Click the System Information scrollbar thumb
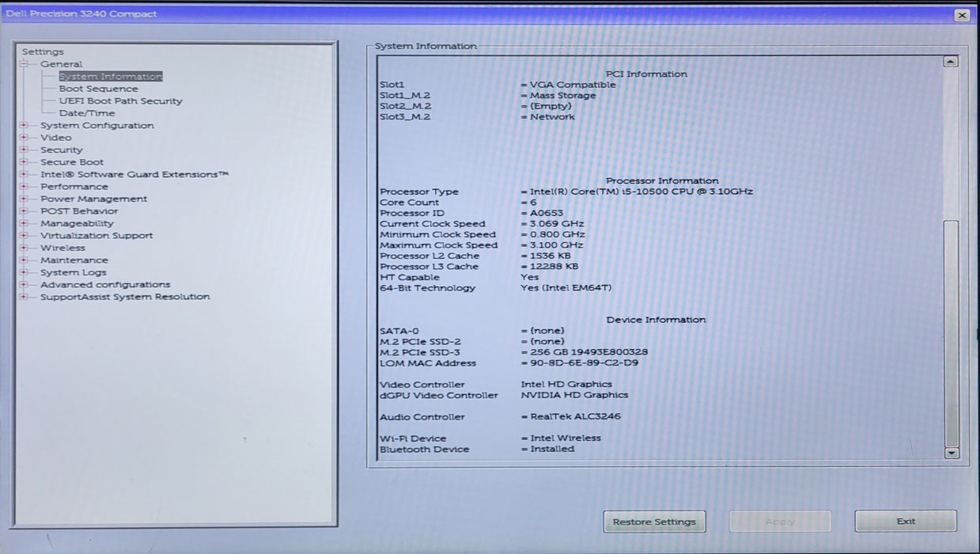Screen dimensions: 980x554 pyautogui.click(x=952, y=332)
